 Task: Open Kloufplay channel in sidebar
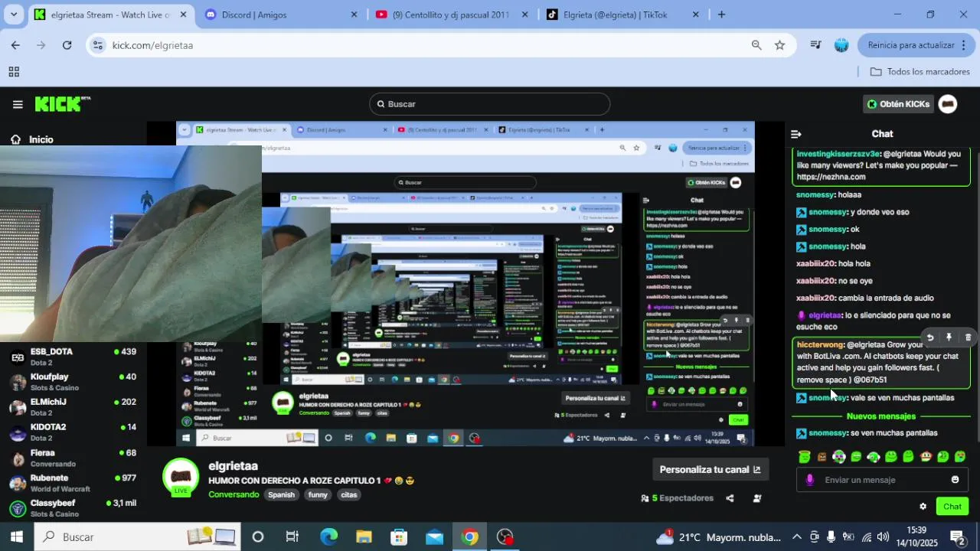[x=73, y=382]
